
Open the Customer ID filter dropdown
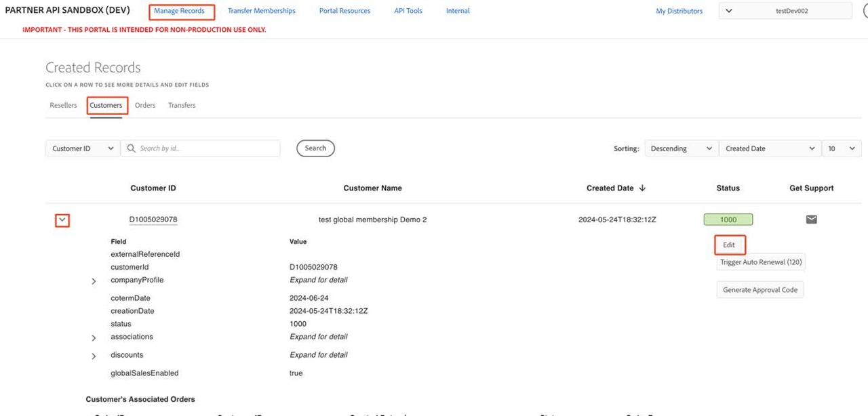[x=83, y=148]
